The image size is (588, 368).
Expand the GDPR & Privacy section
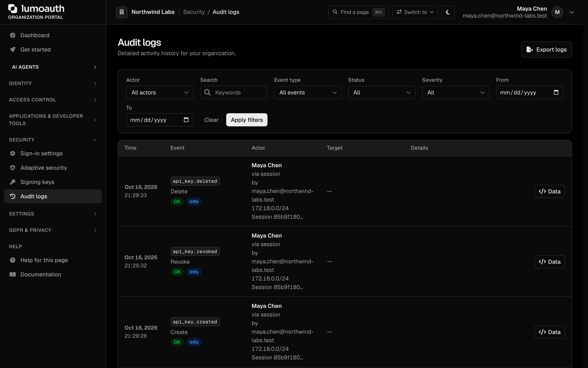pyautogui.click(x=53, y=230)
